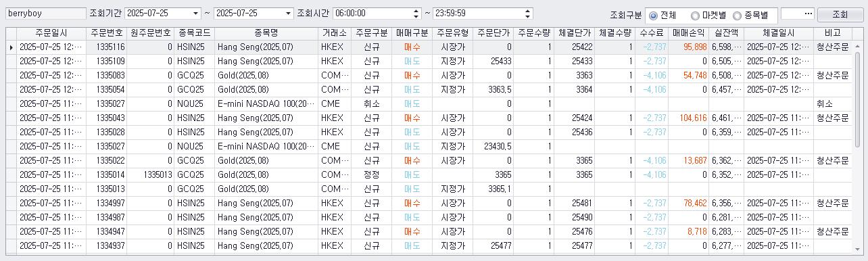868x261 pixels.
Task: Select order row 1335116 via row indicator arrow
Action: (11, 47)
